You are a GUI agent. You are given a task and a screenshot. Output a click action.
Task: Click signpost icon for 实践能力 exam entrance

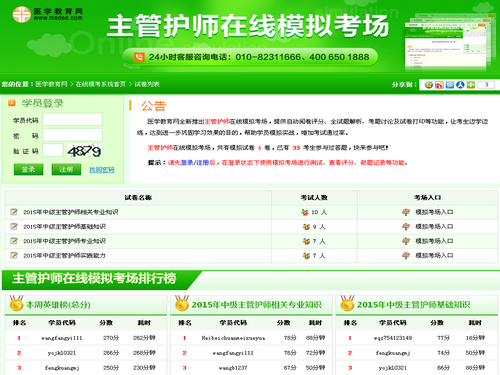tap(406, 256)
